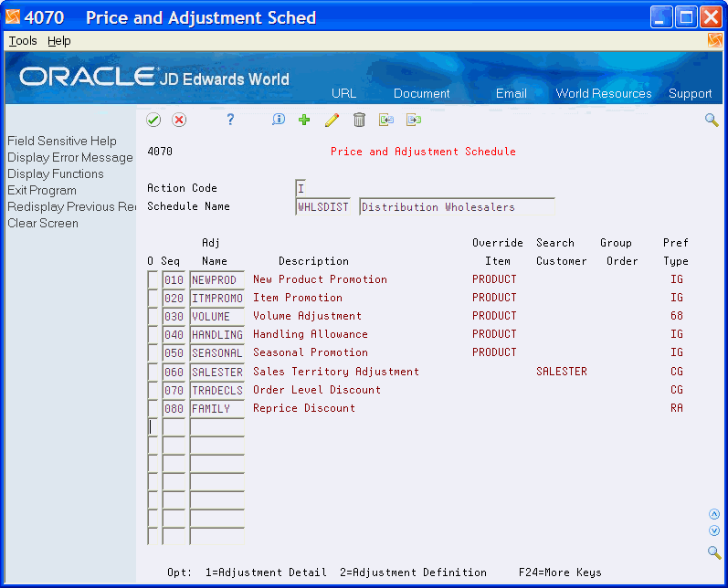Click option field for VOLUME row
728x588 pixels.
click(153, 317)
